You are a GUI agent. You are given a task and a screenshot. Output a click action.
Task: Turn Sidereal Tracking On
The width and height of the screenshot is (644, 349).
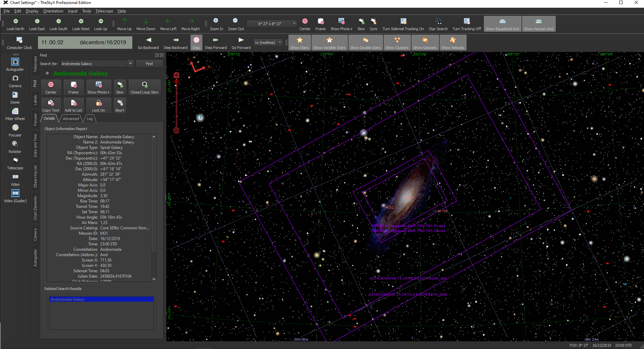point(403,24)
